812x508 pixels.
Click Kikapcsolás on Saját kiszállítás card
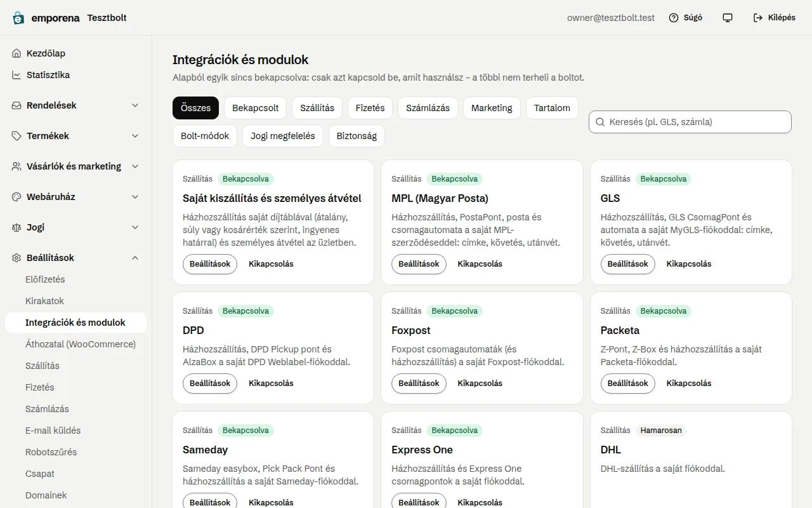271,264
